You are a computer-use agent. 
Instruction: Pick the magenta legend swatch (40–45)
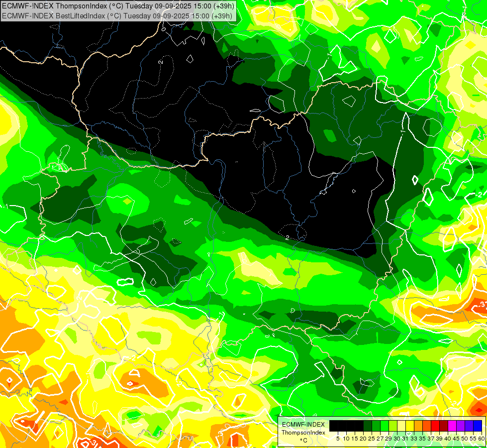tap(452, 426)
